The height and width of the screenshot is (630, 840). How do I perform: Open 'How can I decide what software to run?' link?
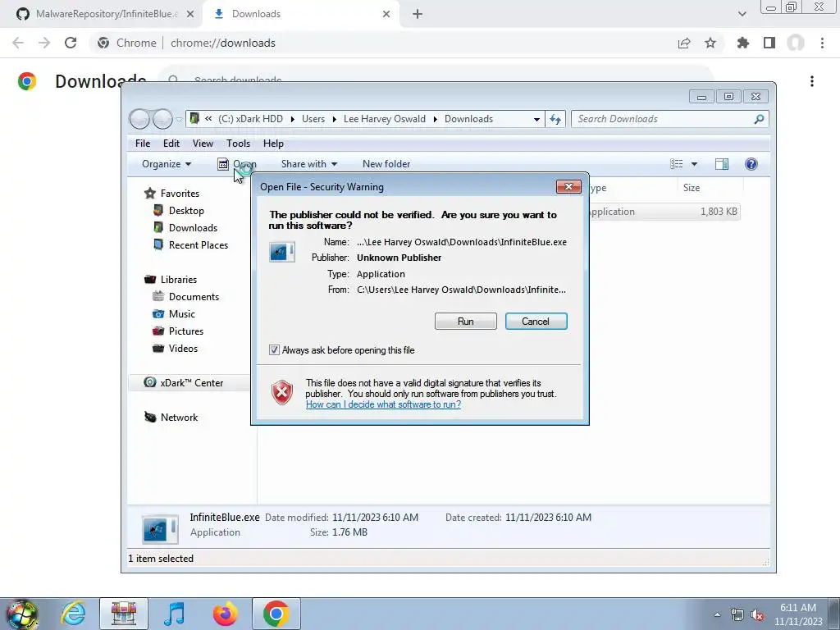[x=383, y=404]
